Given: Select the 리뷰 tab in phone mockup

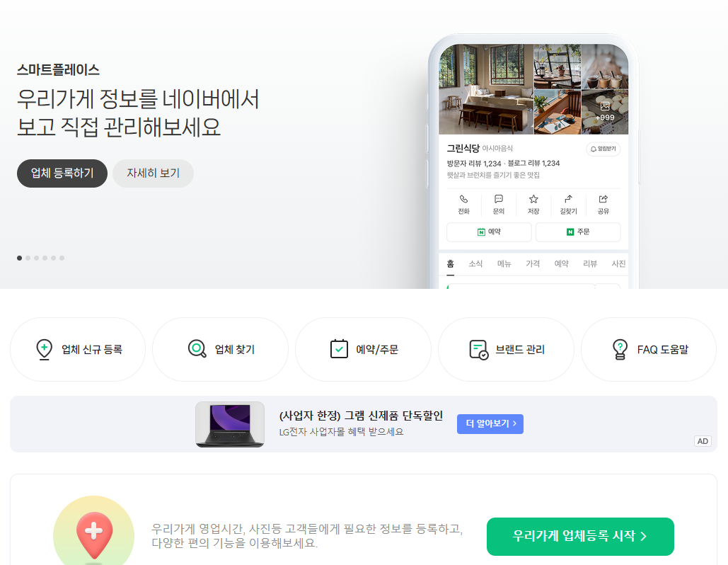Looking at the screenshot, I should (590, 264).
